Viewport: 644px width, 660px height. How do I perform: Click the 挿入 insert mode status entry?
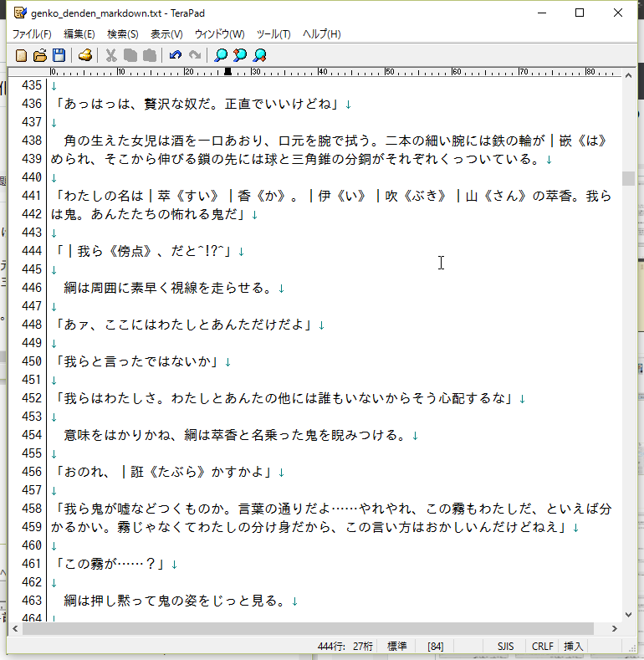click(573, 646)
